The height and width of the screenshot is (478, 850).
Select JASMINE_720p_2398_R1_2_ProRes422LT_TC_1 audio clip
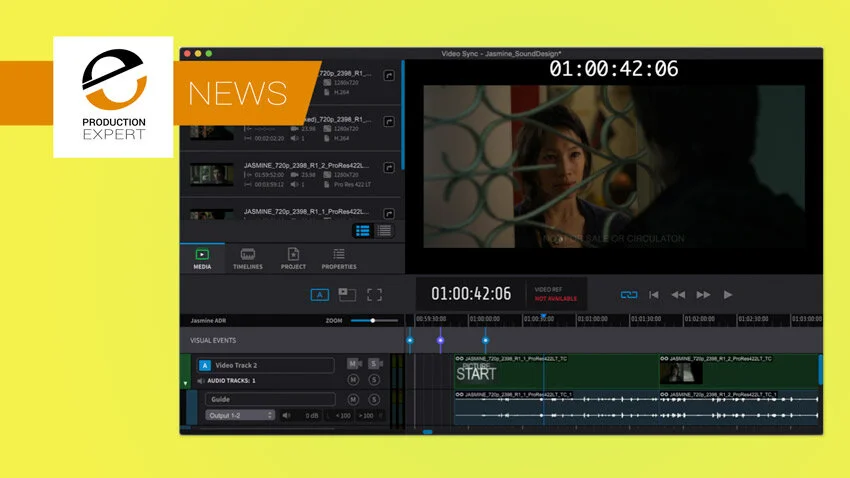click(738, 407)
